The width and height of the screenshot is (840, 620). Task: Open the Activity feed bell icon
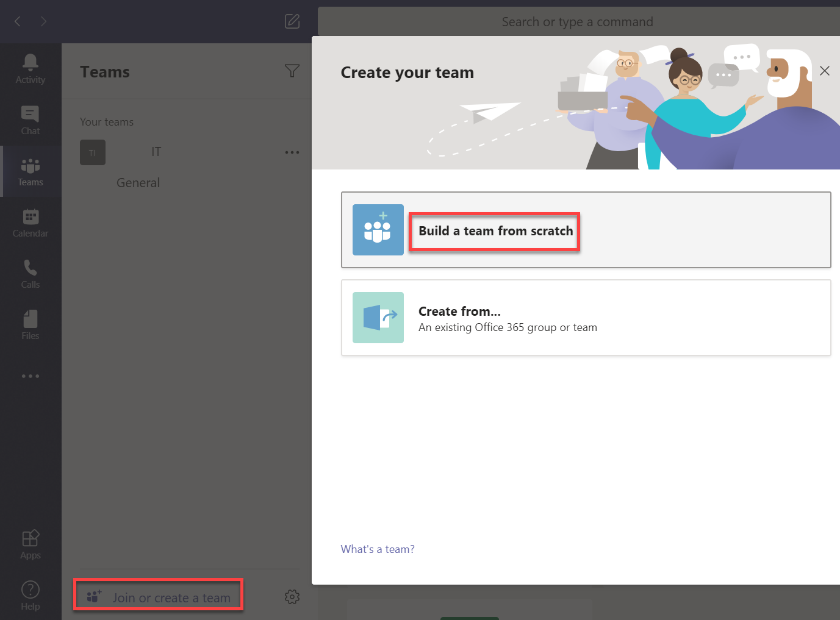tap(31, 69)
